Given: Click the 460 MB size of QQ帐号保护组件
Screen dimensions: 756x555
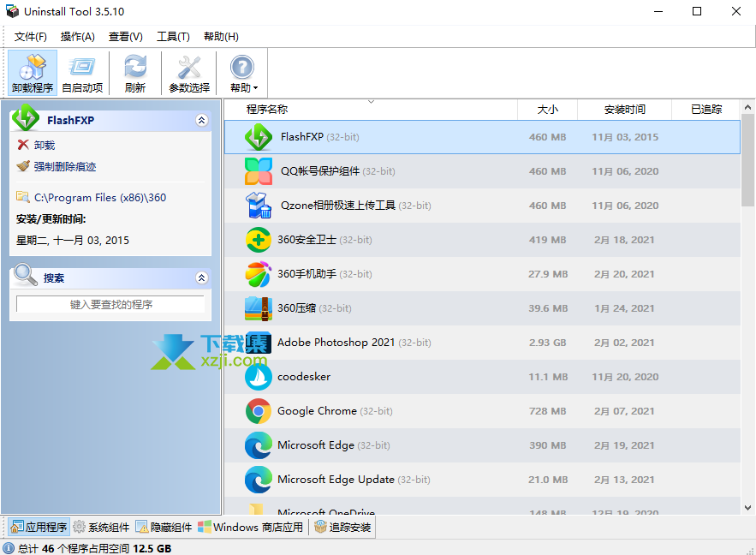Looking at the screenshot, I should 548,171.
